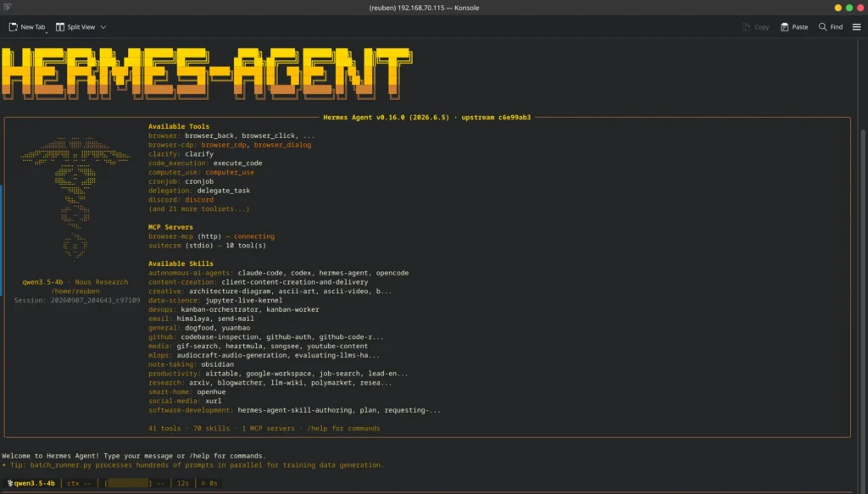Open a new tab with New Tab button
Screen dimensions: 868x494
(x=26, y=26)
